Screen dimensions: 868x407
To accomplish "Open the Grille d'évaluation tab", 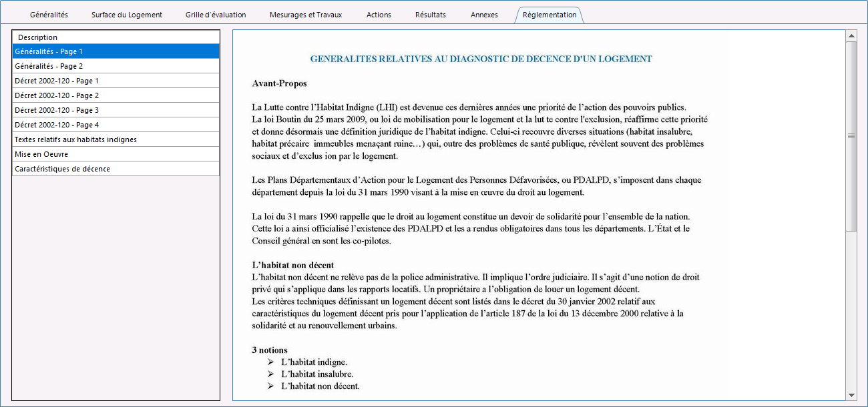I will click(216, 15).
